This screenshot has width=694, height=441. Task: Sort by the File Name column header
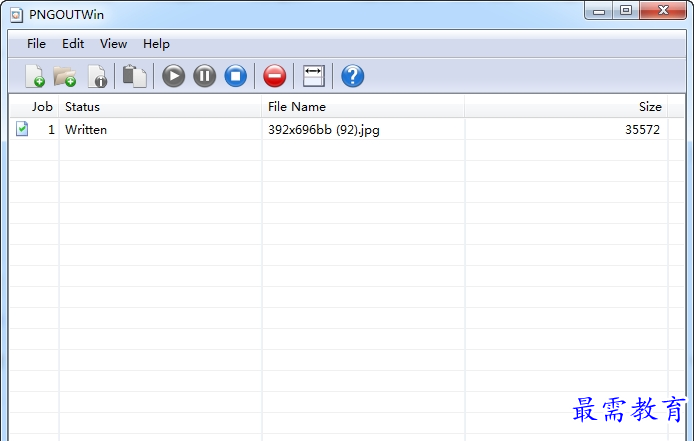pyautogui.click(x=363, y=107)
